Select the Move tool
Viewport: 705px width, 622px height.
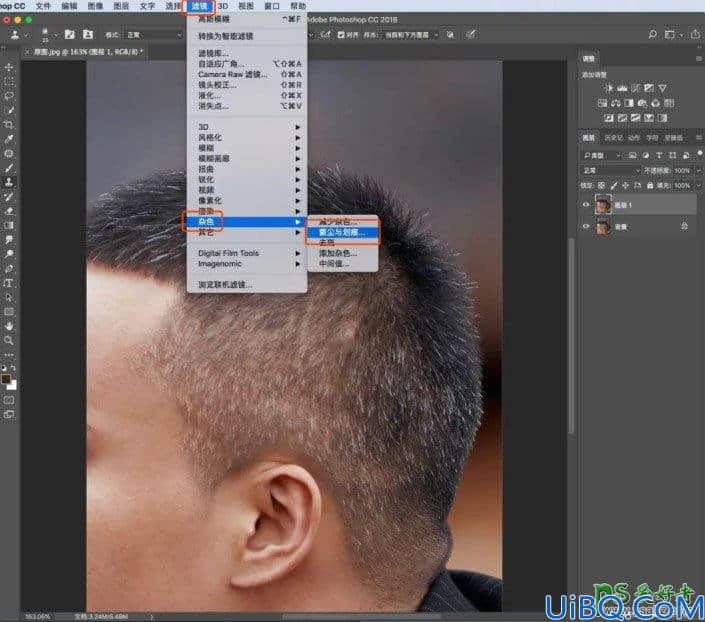(9, 67)
